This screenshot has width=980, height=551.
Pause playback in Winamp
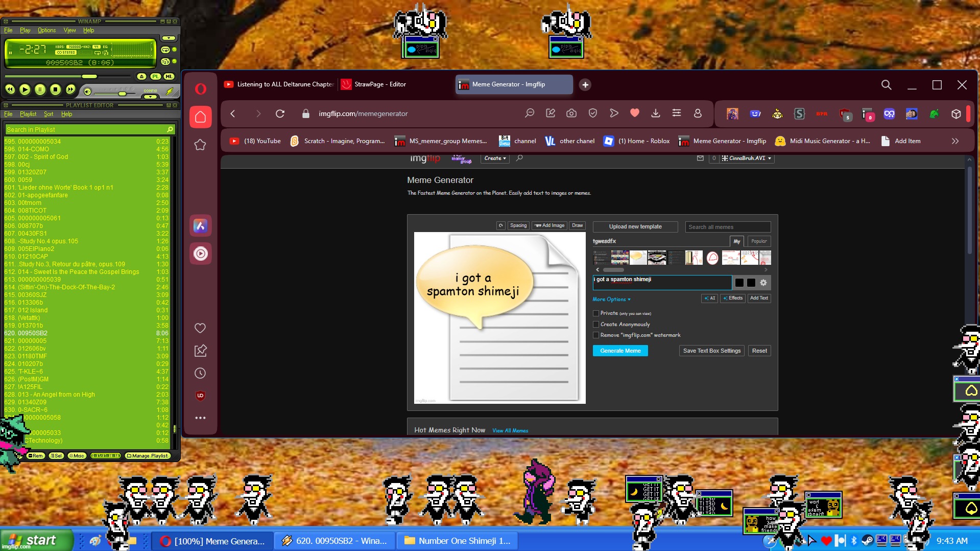point(40,89)
